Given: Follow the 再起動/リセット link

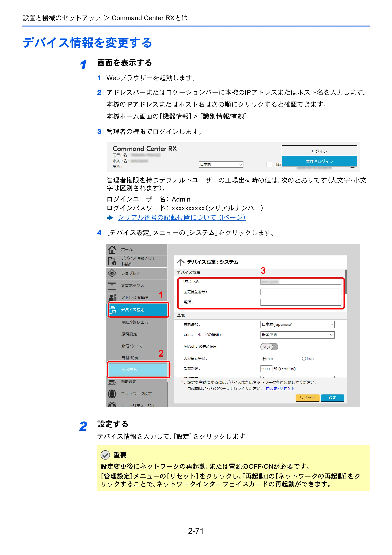Looking at the screenshot, I should coord(280,388).
